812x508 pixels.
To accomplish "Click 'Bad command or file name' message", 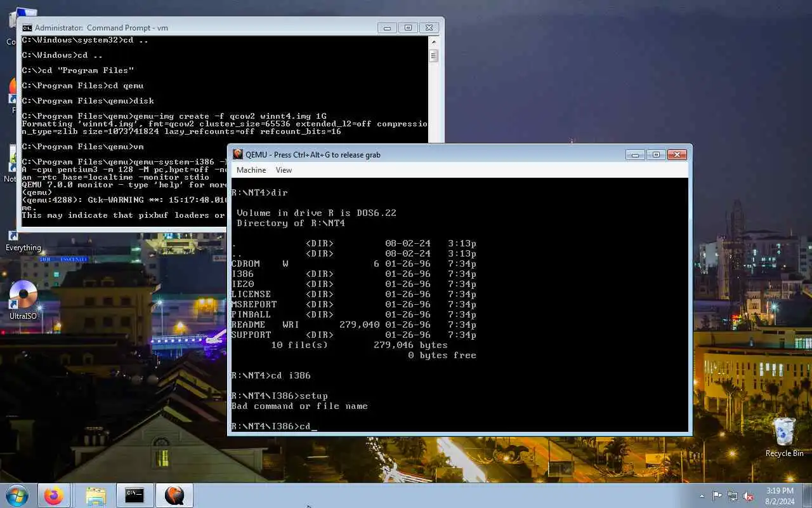I will click(x=299, y=406).
